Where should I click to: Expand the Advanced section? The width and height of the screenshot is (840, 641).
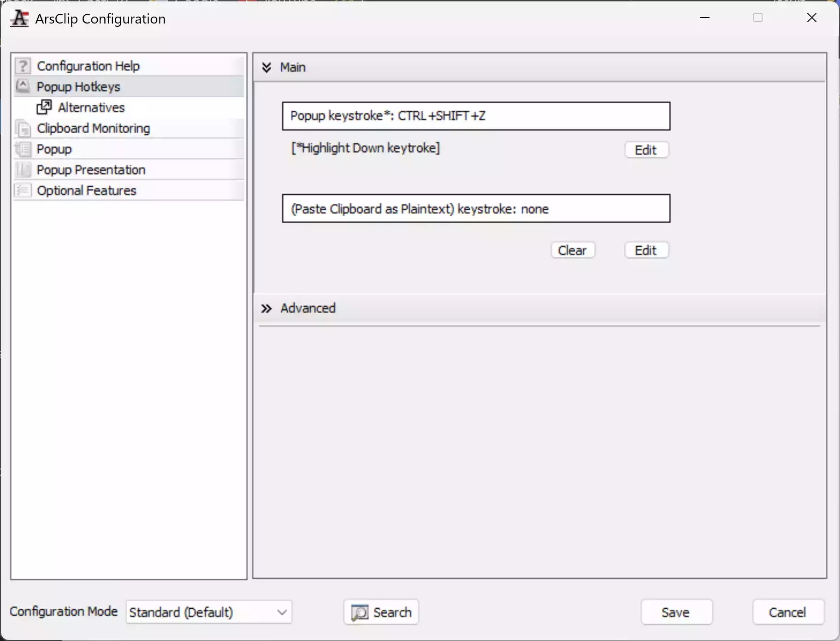(266, 309)
